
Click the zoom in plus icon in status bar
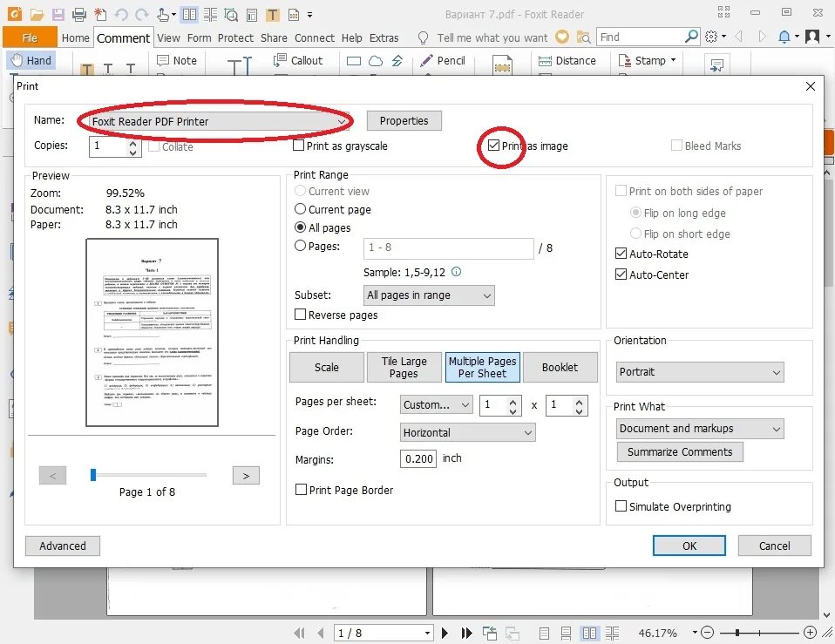click(810, 633)
